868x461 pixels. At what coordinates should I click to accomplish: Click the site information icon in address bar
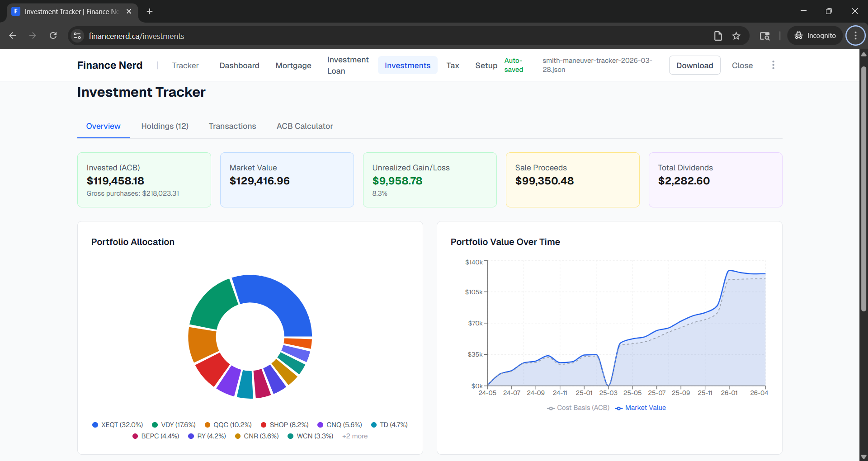click(x=77, y=36)
